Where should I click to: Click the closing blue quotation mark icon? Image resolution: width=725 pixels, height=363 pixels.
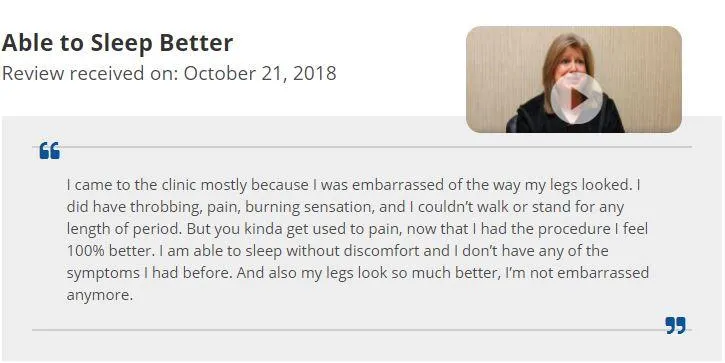pos(675,325)
